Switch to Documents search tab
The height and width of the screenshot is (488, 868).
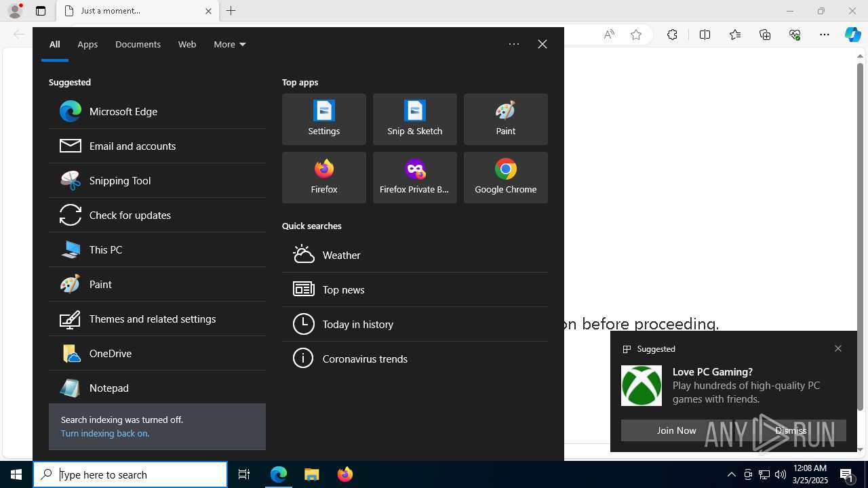point(138,44)
